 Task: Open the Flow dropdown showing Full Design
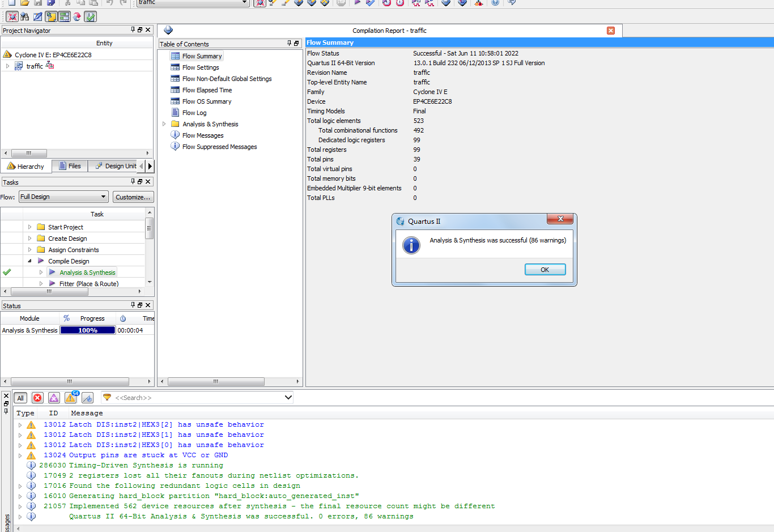click(x=63, y=197)
